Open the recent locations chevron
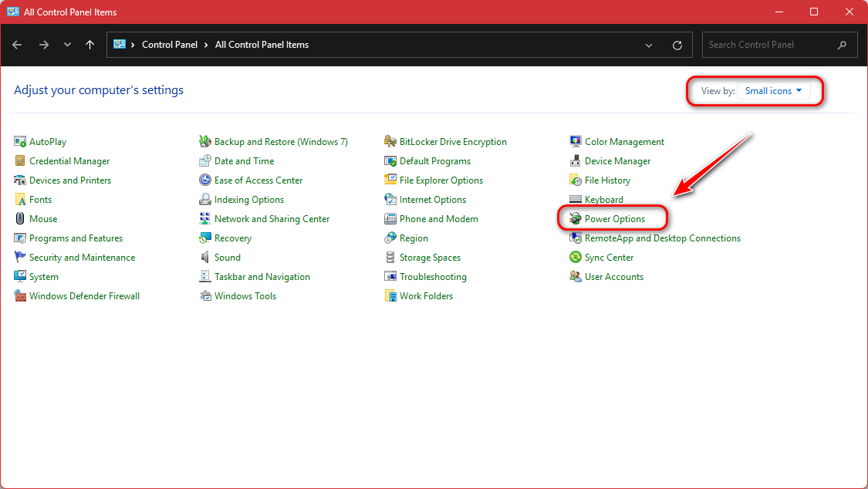Image resolution: width=868 pixels, height=489 pixels. (68, 45)
